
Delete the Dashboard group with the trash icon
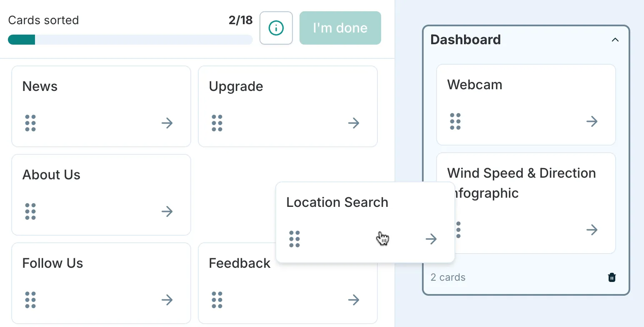(x=612, y=277)
